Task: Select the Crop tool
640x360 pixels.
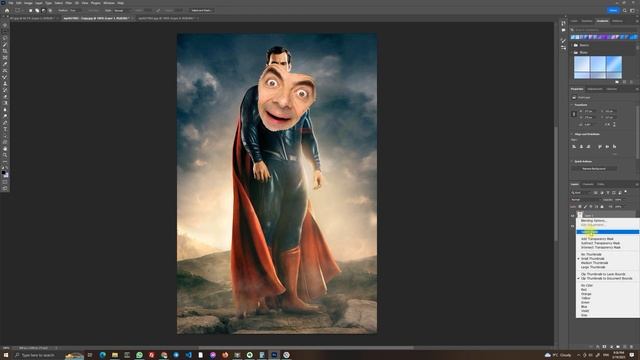Action: [5, 51]
